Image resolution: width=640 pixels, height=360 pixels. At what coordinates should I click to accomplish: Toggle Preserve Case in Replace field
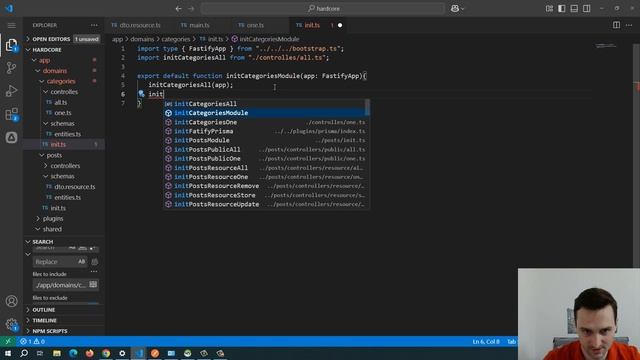tap(82, 262)
